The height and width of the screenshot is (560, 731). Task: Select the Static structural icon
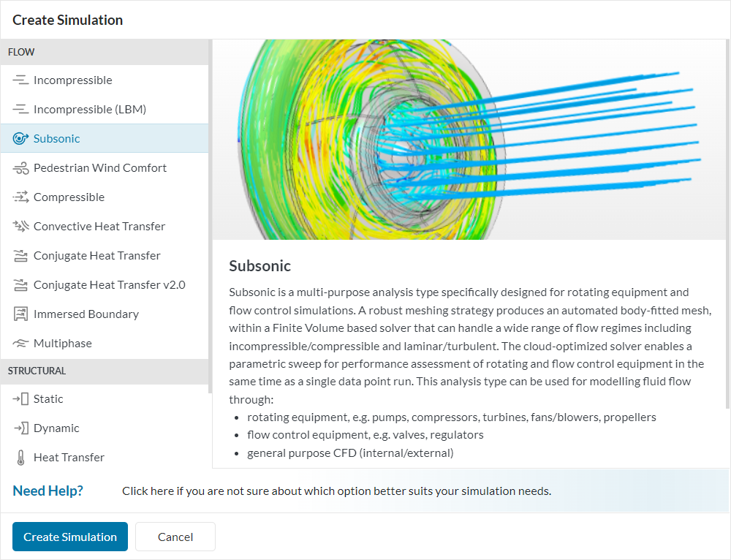pos(20,399)
